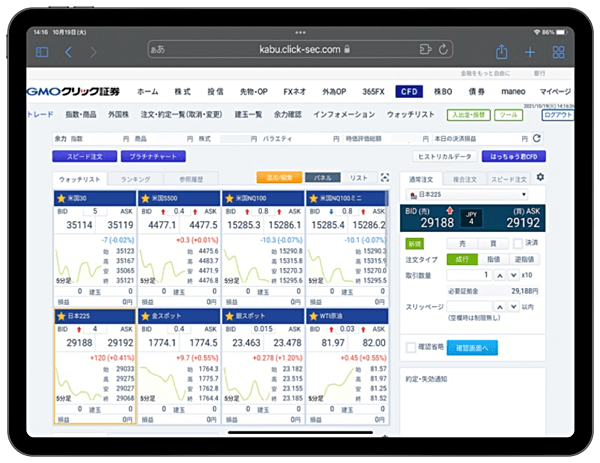The width and height of the screenshot is (600, 463).
Task: Switch watchlist to パネル view
Action: point(322,178)
